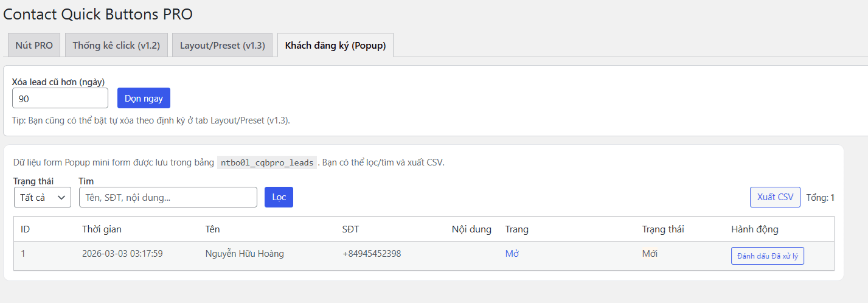Click the Thời gian column header

[102, 229]
